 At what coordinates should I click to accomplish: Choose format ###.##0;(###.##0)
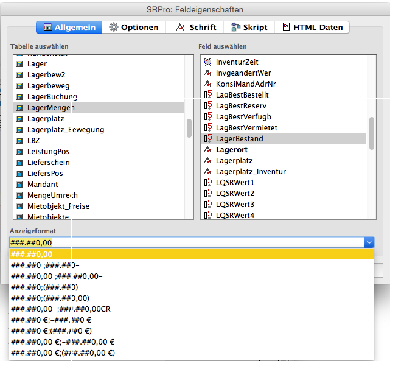click(192, 287)
